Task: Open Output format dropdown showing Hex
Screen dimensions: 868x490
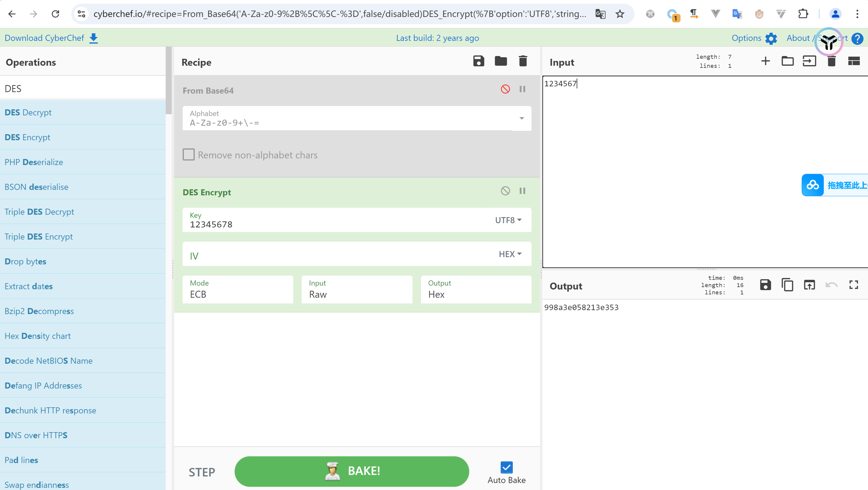Action: point(476,290)
